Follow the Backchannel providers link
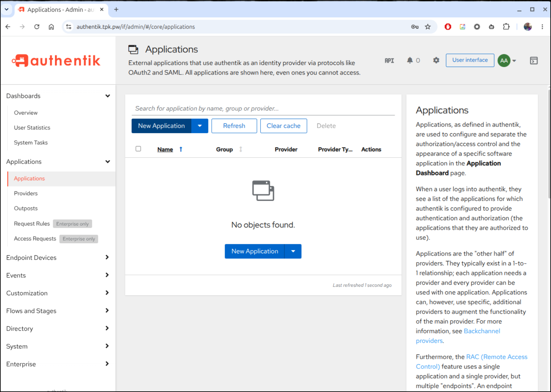Image resolution: width=551 pixels, height=392 pixels. 458,336
